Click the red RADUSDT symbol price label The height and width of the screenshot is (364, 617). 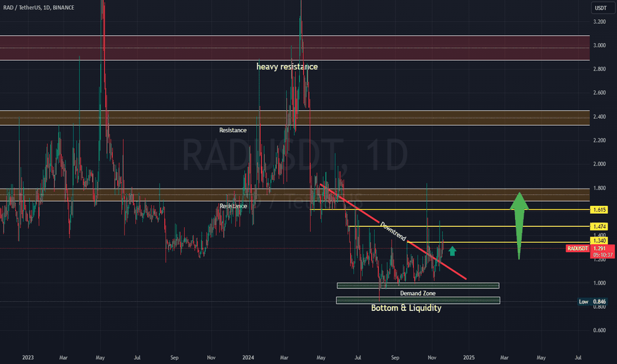577,248
